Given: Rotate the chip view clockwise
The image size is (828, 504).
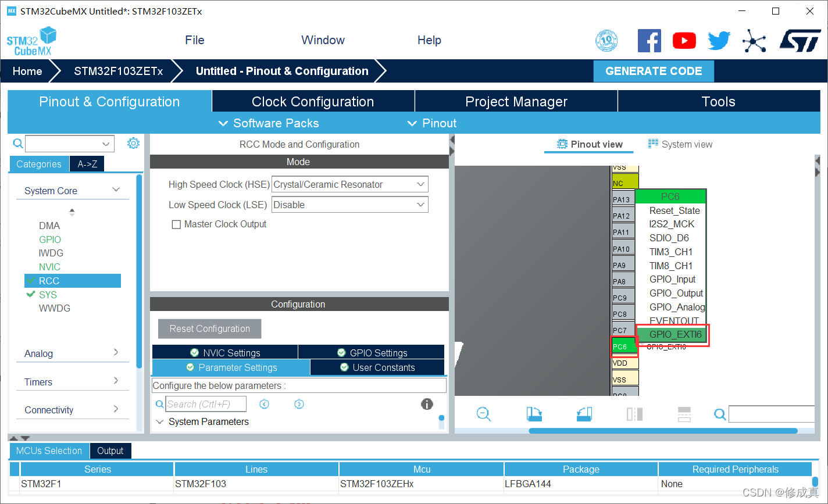Looking at the screenshot, I should (x=534, y=414).
